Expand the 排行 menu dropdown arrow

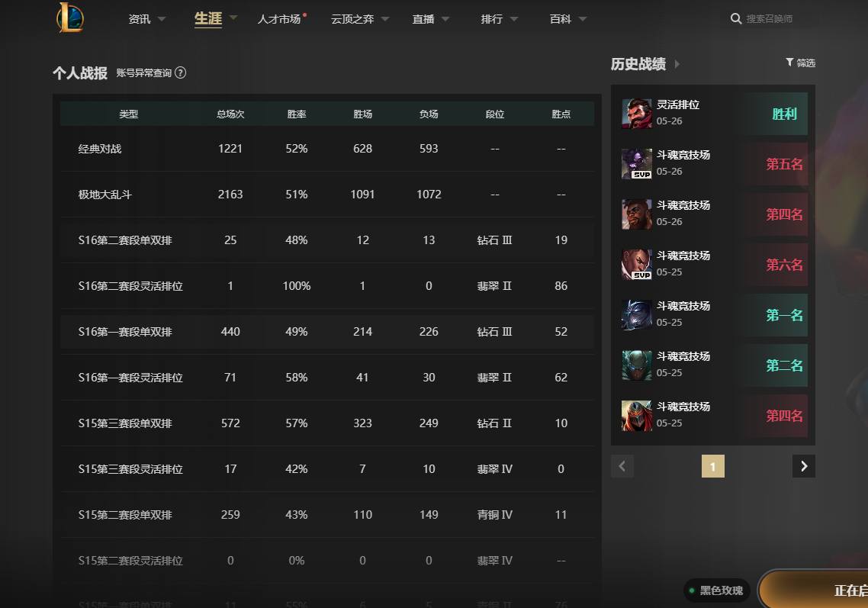[514, 19]
